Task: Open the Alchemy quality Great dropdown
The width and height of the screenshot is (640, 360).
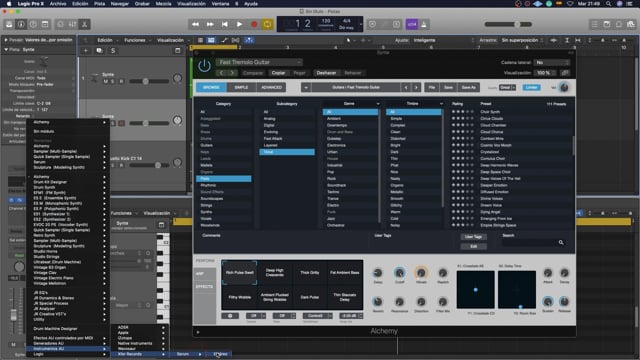Action: click(507, 87)
